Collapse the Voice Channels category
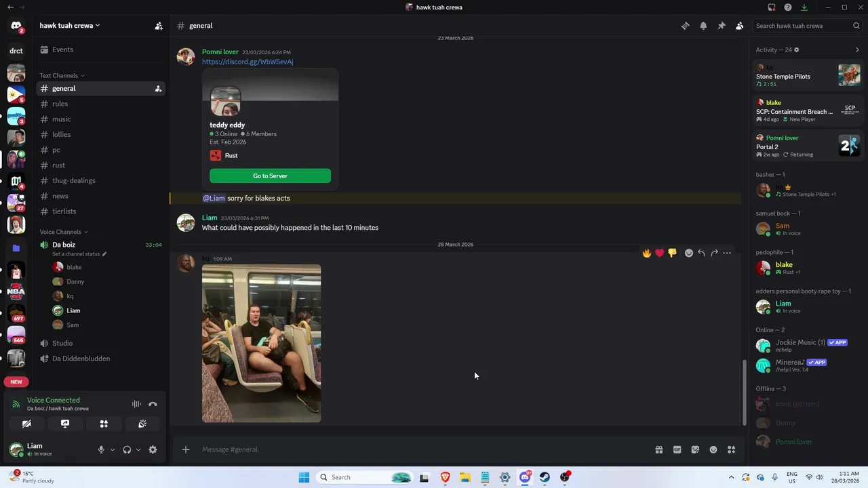Screen dimensions: 868x488 pyautogui.click(x=63, y=232)
